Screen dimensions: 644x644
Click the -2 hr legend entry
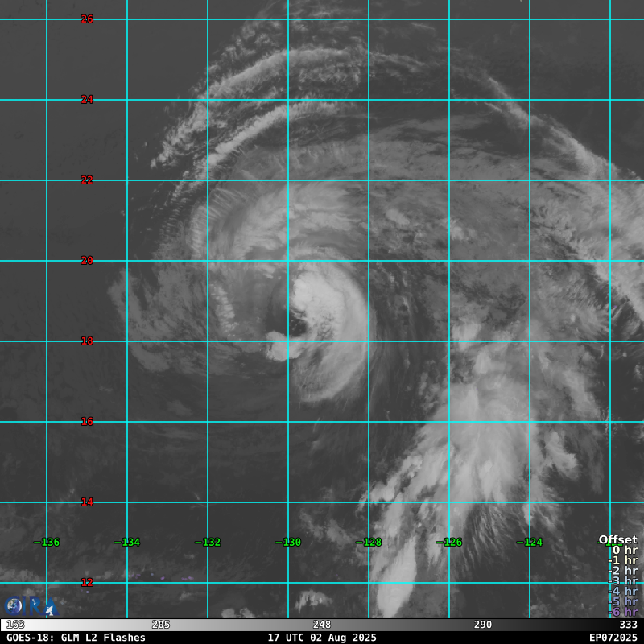[x=622, y=571]
